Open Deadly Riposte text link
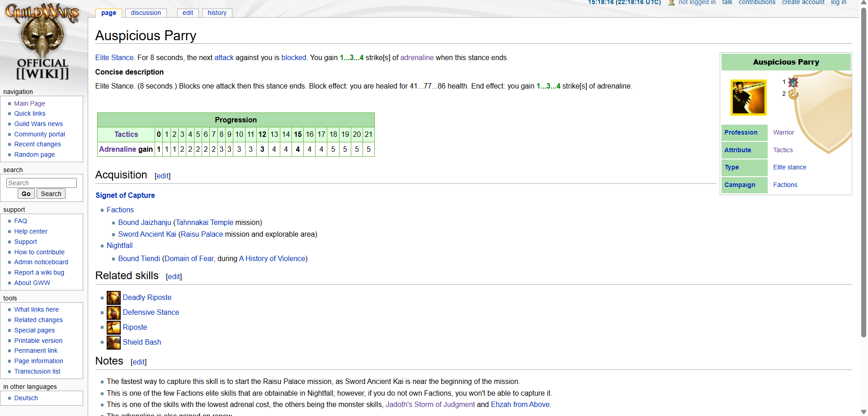Image resolution: width=868 pixels, height=416 pixels. (147, 297)
